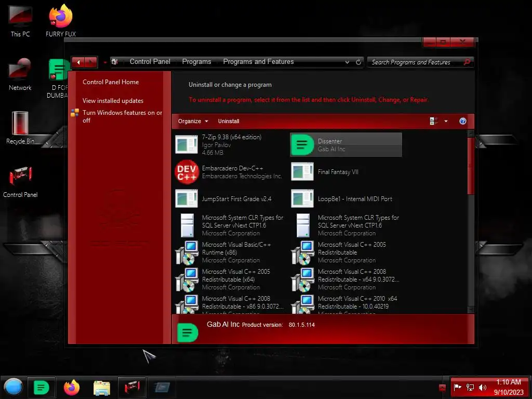The height and width of the screenshot is (399, 532).
Task: Select Microsoft Visual C++ 2010 x64 entry
Action: [347, 303]
